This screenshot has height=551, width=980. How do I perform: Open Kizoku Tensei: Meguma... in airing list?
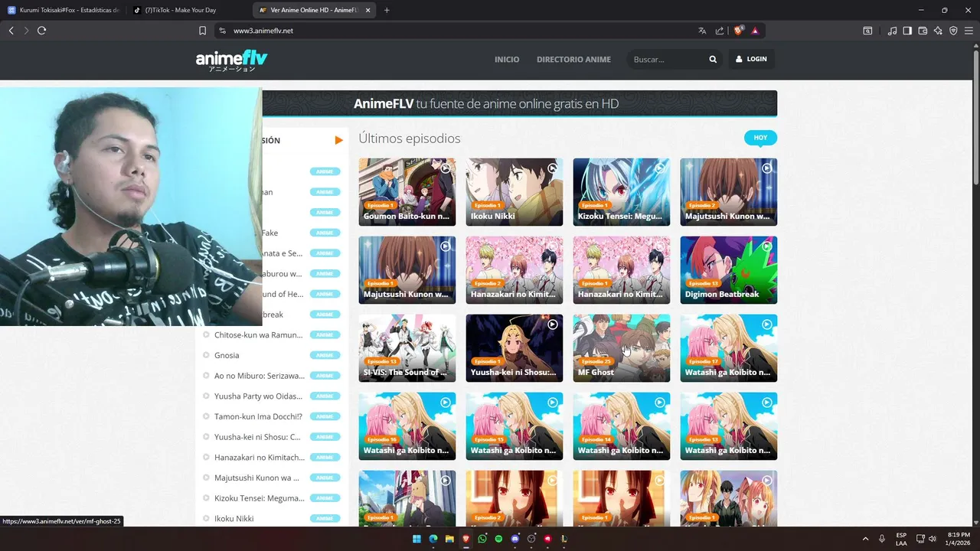point(260,498)
